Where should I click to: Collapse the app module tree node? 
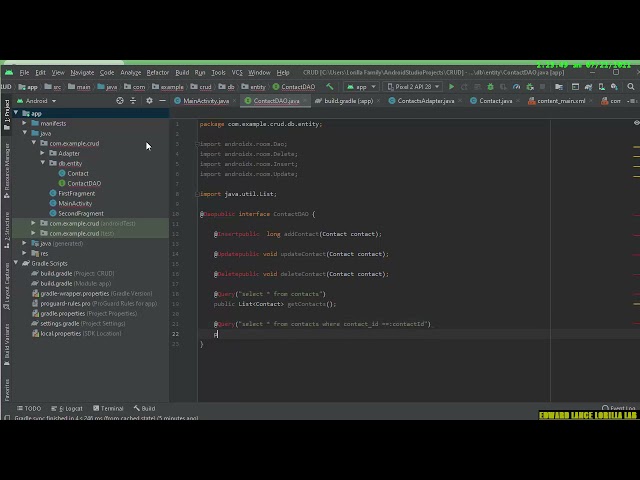click(x=16, y=113)
